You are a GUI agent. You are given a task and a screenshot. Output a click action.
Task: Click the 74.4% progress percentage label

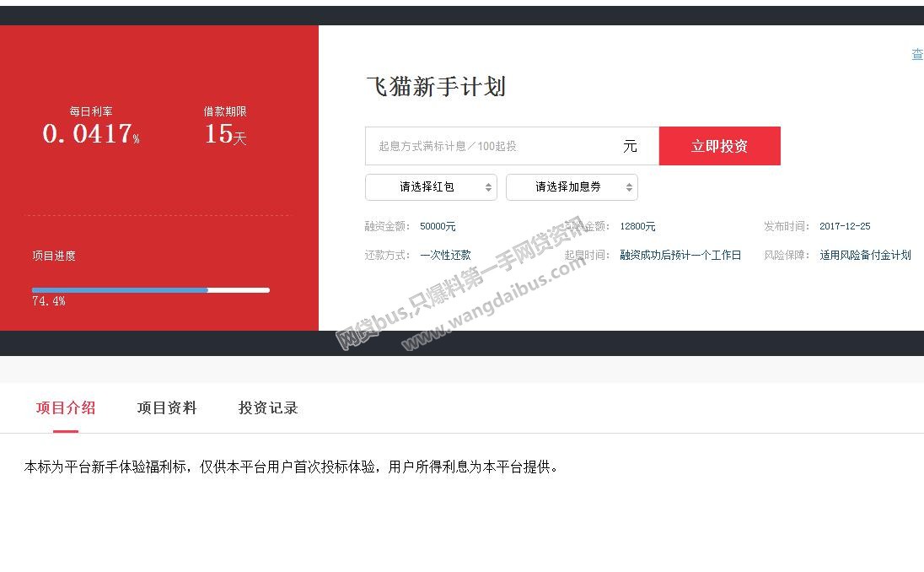48,301
